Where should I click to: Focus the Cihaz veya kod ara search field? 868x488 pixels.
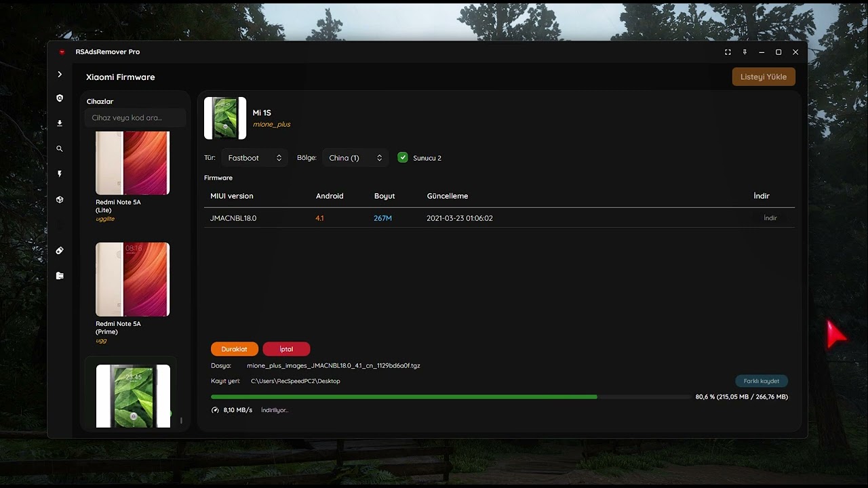coord(135,118)
